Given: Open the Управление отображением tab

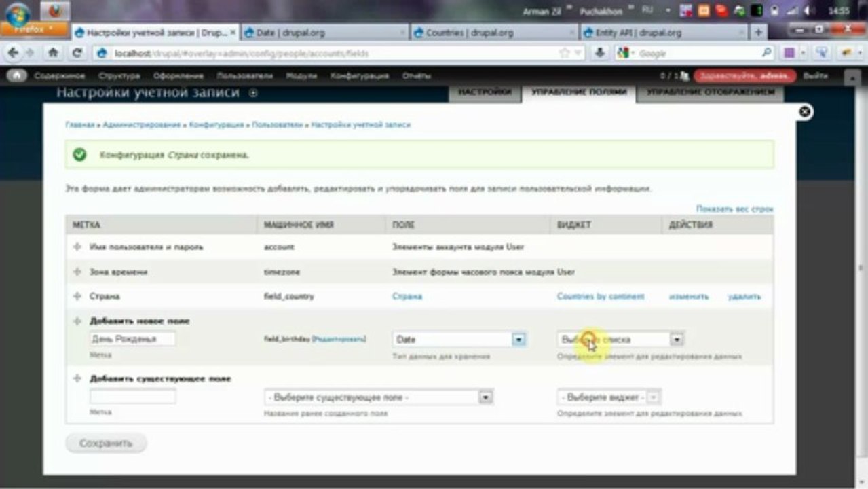Looking at the screenshot, I should coord(710,92).
